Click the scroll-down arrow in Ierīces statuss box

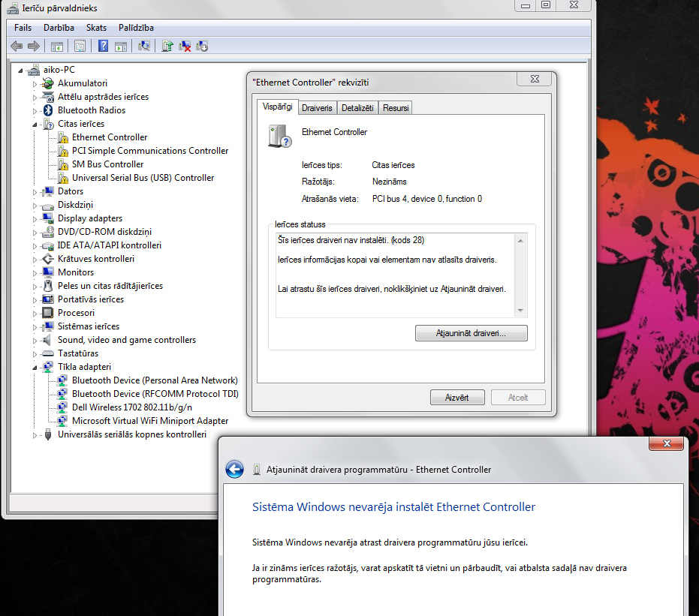520,311
